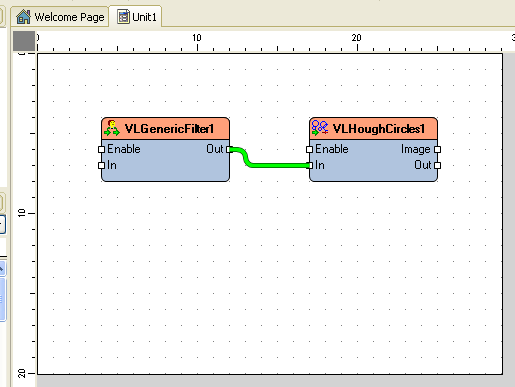
Task: Click the Out output pin of VLHoughCircles1
Action: pos(438,165)
